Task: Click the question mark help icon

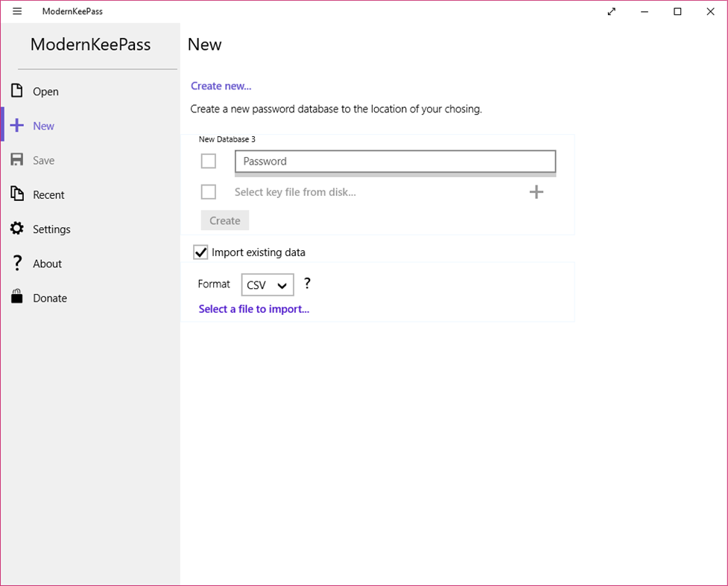Action: point(306,283)
